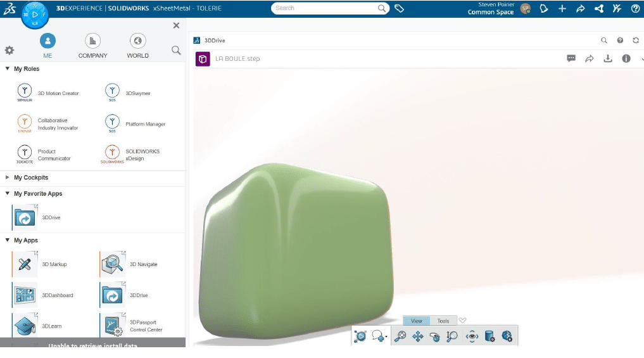The height and width of the screenshot is (358, 644).
Task: Select Collaborative Industry Innovator role
Action: [47, 124]
